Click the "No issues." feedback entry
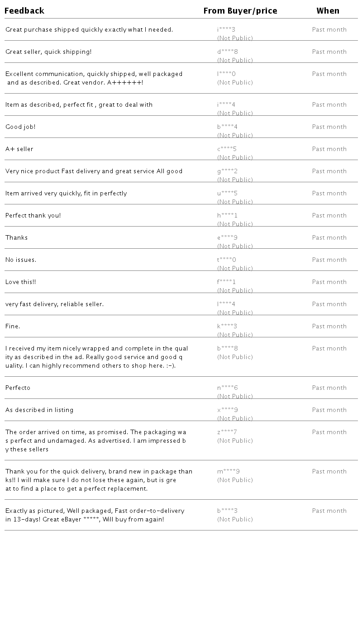Viewport: 362px width, 644px height. pos(21,260)
